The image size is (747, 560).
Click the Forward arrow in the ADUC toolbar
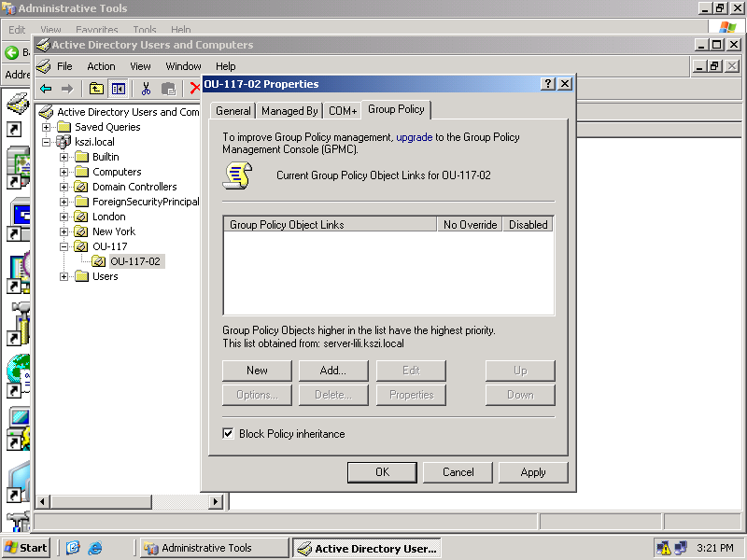point(67,89)
